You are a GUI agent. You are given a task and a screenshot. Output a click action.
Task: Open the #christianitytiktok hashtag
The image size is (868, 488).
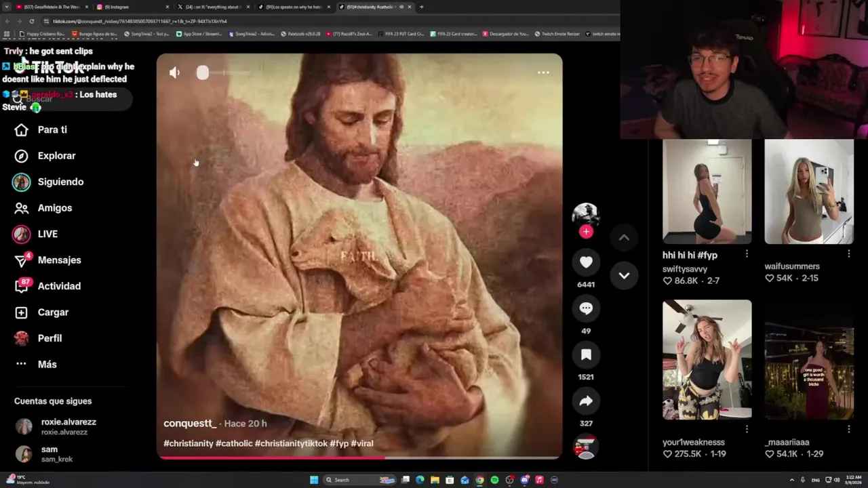tap(291, 443)
